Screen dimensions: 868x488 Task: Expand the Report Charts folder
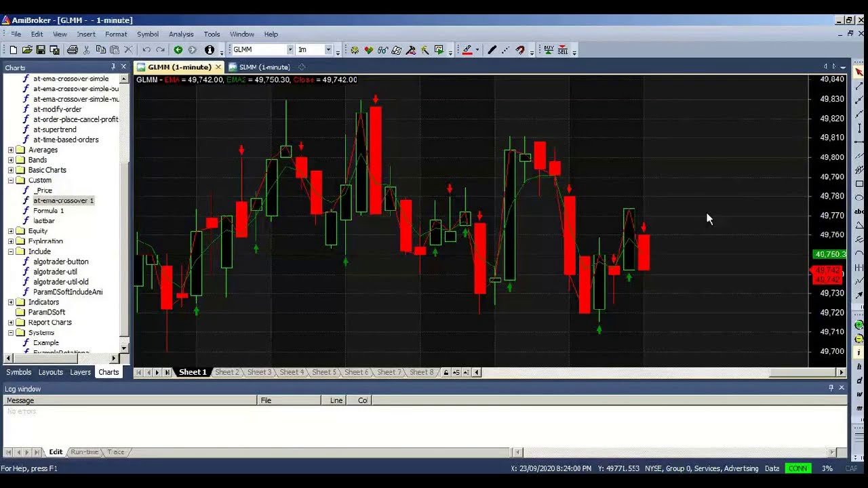(11, 323)
